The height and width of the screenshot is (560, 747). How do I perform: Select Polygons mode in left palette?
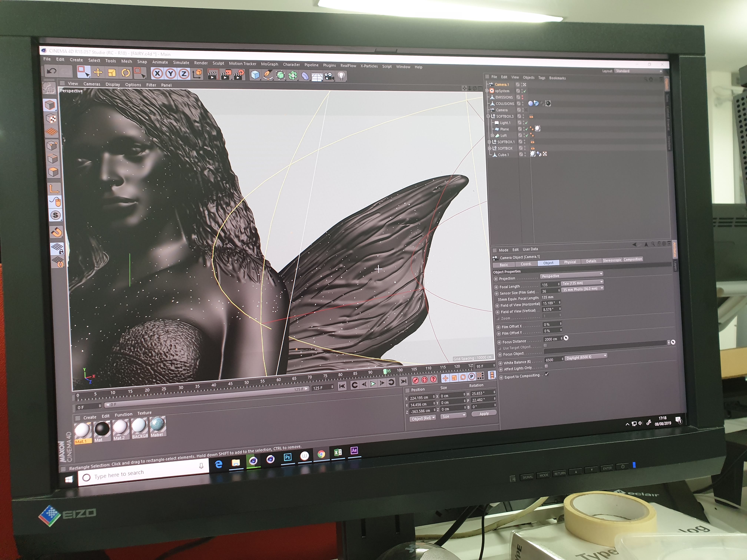53,172
